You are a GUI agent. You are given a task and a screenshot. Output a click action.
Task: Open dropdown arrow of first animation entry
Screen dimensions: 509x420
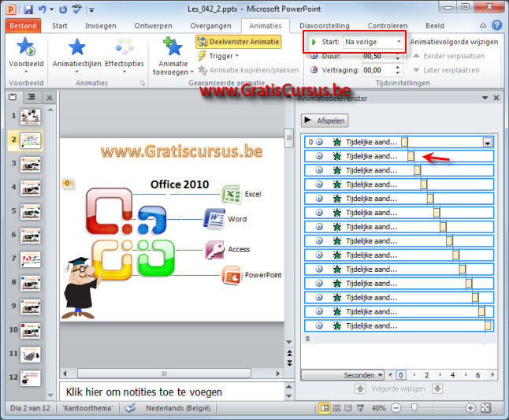click(x=487, y=142)
